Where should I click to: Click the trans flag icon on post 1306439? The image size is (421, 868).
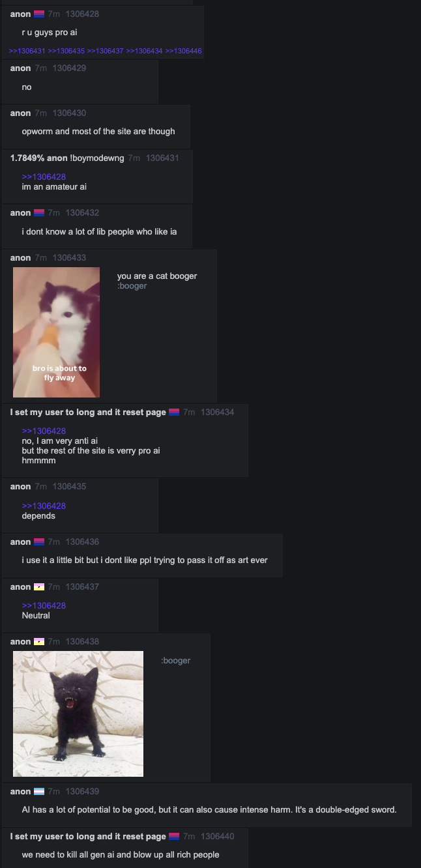click(x=39, y=792)
